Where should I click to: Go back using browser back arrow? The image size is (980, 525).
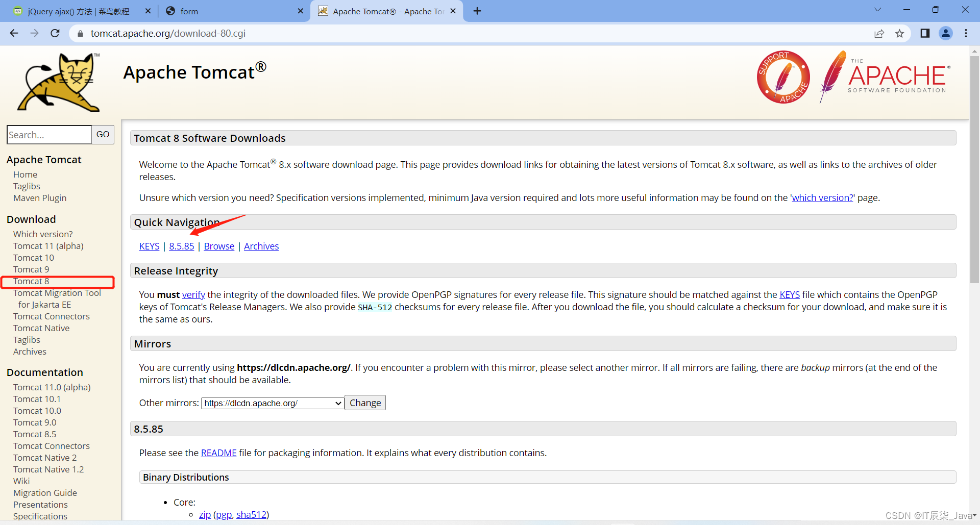[14, 33]
